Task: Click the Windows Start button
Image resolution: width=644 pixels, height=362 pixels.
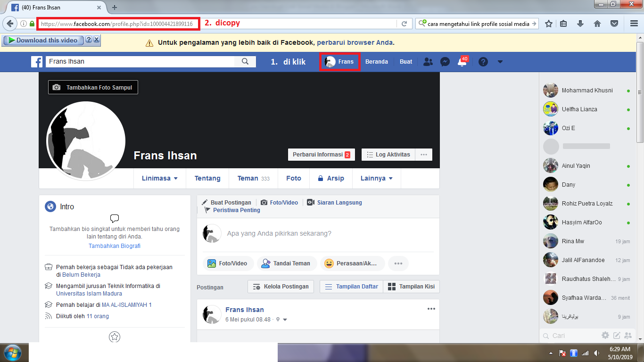Action: (x=12, y=353)
